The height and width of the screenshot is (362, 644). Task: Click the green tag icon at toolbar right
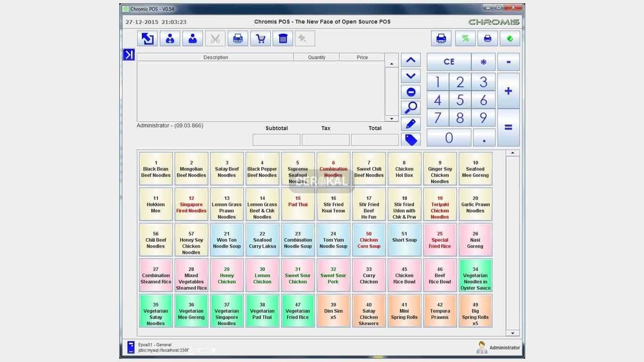tap(510, 39)
